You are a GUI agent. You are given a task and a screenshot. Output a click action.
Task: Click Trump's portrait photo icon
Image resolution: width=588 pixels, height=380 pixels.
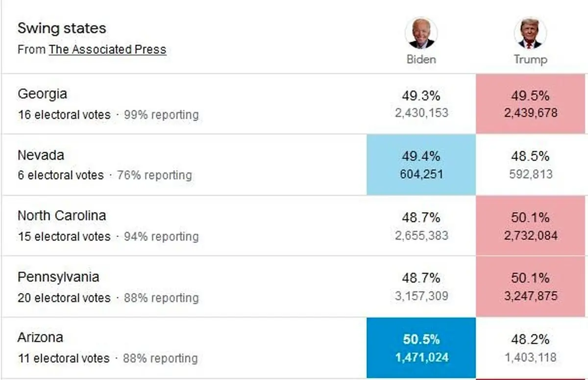pyautogui.click(x=530, y=33)
